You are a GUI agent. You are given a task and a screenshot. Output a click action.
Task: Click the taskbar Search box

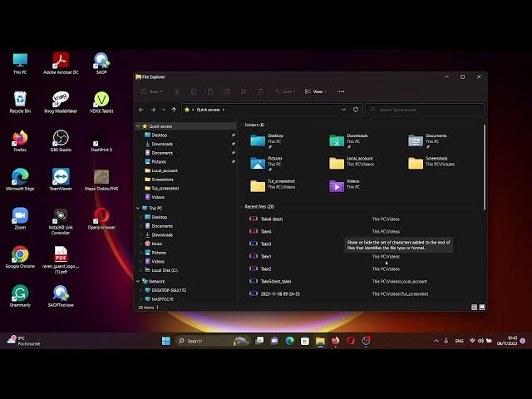pyautogui.click(x=214, y=341)
